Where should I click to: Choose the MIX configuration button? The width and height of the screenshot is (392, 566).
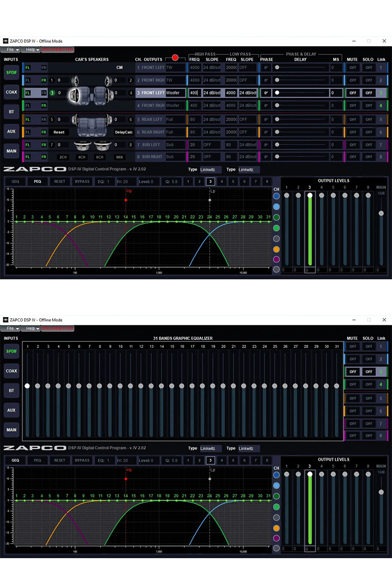pyautogui.click(x=120, y=157)
